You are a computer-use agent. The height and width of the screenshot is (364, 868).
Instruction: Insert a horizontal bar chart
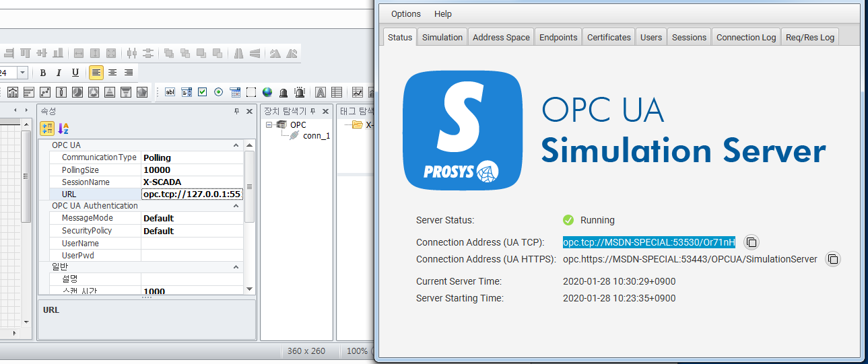pos(29,92)
